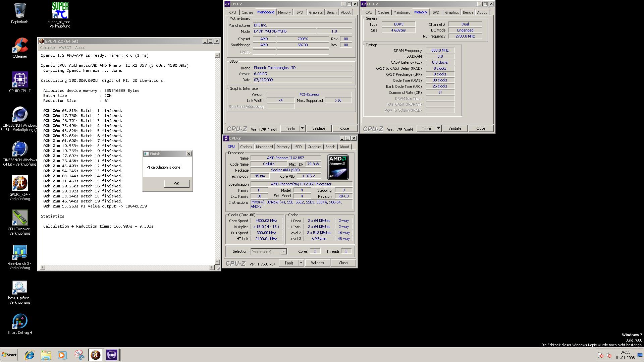The height and width of the screenshot is (362, 644).
Task: Open Internet Explorer from the taskbar
Action: [30, 355]
